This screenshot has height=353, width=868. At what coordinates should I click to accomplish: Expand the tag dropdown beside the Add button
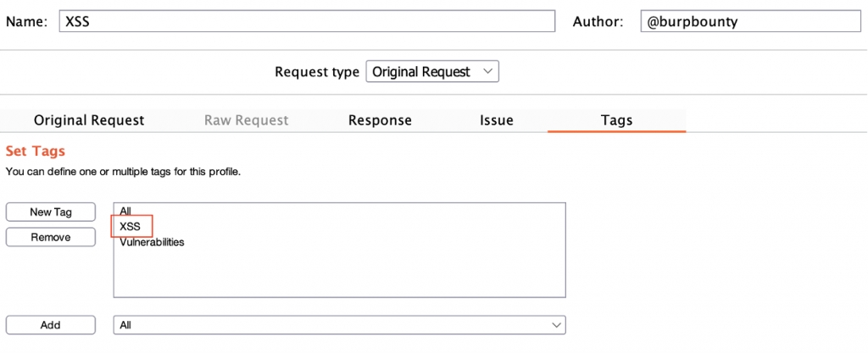pyautogui.click(x=339, y=325)
